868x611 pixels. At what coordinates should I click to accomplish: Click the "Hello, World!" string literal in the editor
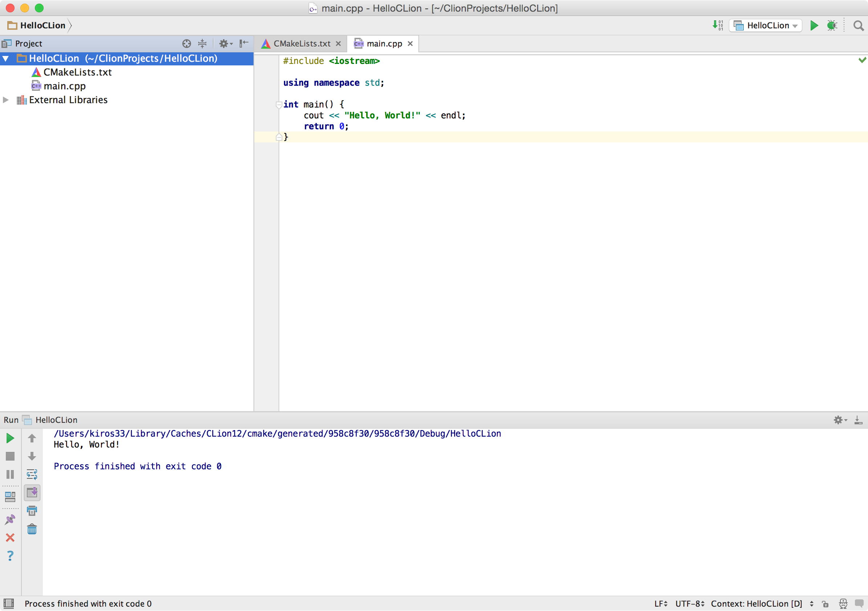click(x=382, y=116)
